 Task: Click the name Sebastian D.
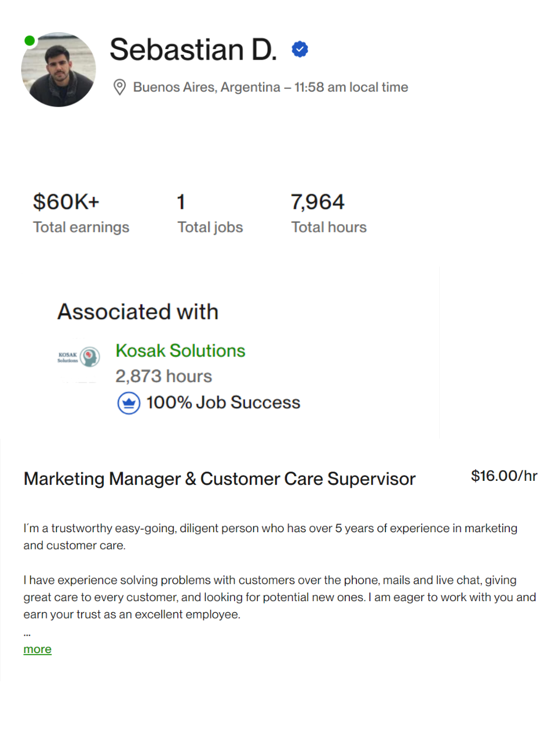point(193,50)
